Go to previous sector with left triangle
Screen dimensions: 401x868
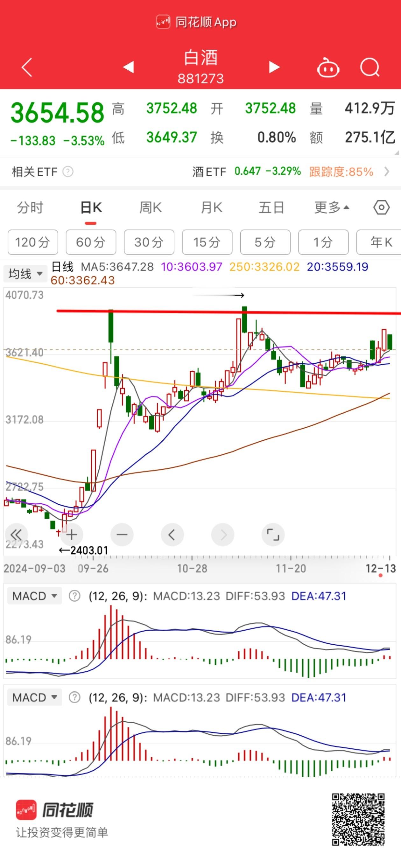[x=128, y=67]
